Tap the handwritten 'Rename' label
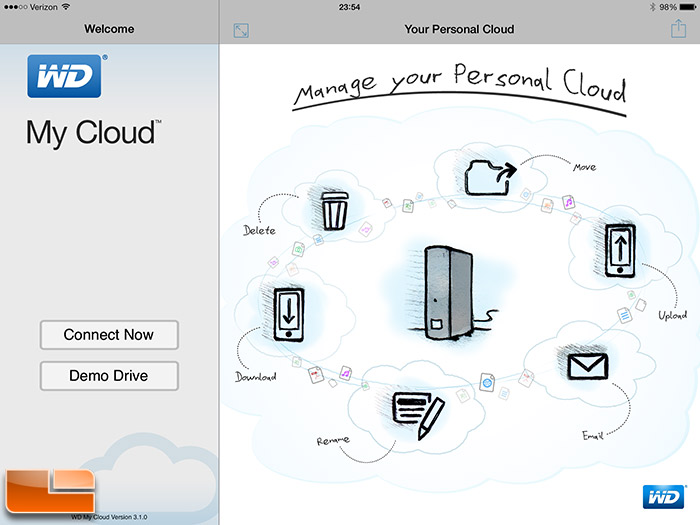This screenshot has width=700, height=525. (333, 441)
